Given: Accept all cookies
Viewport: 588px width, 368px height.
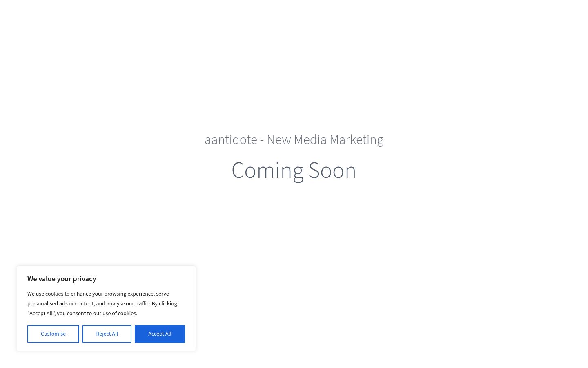Looking at the screenshot, I should [x=160, y=334].
